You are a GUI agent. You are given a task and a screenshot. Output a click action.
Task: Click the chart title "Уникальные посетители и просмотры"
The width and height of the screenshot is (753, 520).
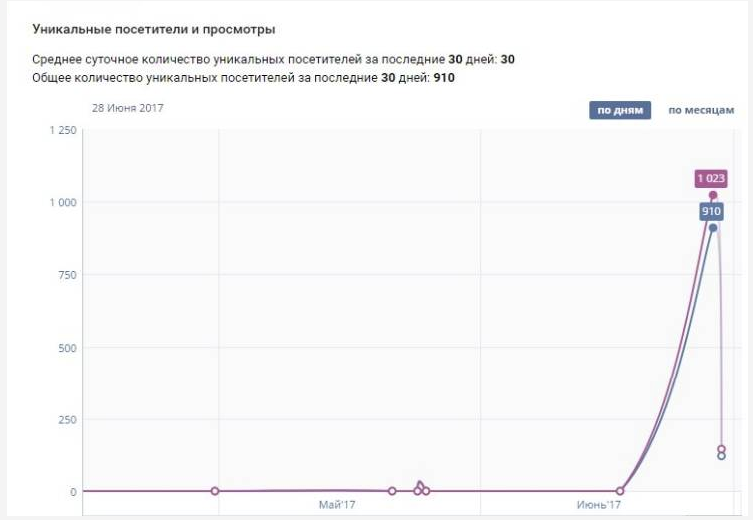[x=154, y=29]
